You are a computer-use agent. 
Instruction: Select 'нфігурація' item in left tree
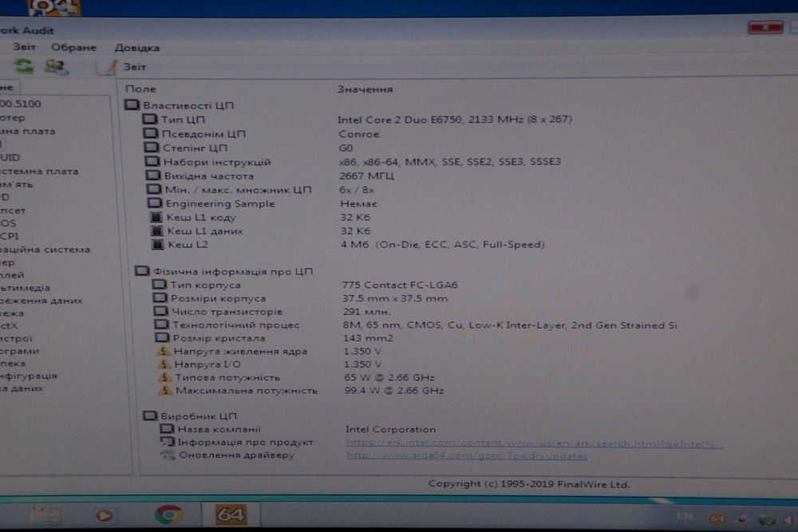(x=29, y=376)
